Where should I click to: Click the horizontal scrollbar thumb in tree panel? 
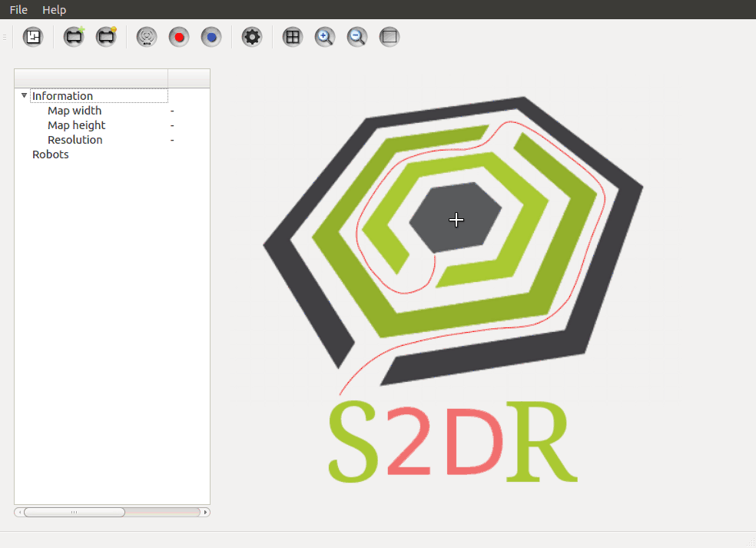tap(75, 512)
